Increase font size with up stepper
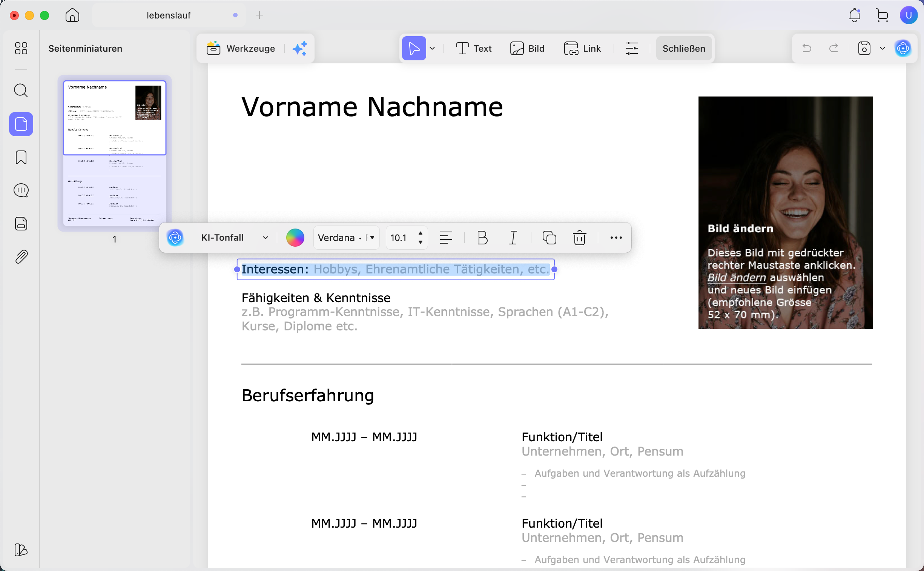Viewport: 924px width, 571px height. [x=420, y=233]
